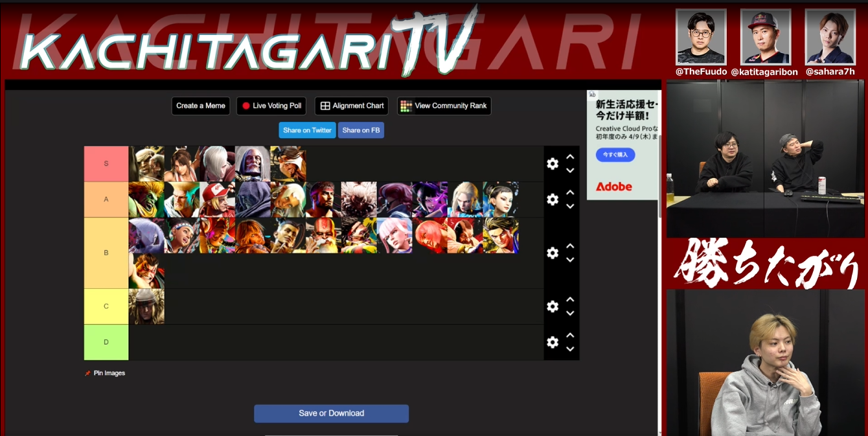Select silver-haired Ed portrait in S tier
This screenshot has width=868, height=436.
coord(217,164)
